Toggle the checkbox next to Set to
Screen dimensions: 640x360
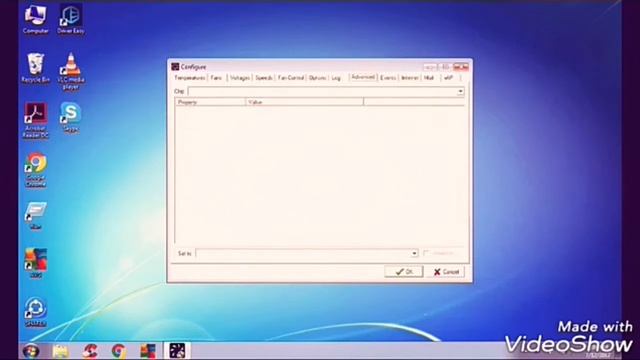click(x=426, y=253)
